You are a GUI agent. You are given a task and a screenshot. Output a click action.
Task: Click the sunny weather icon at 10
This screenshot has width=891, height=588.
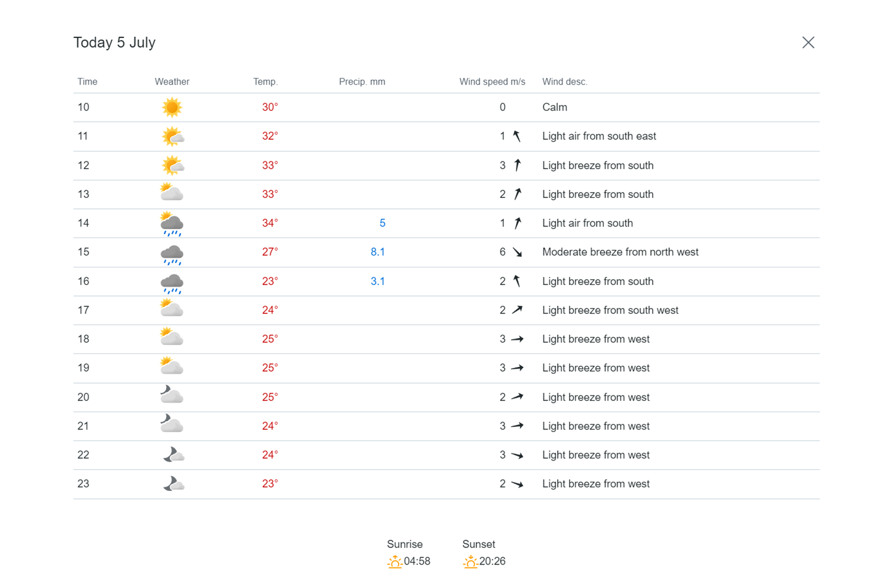coord(172,107)
